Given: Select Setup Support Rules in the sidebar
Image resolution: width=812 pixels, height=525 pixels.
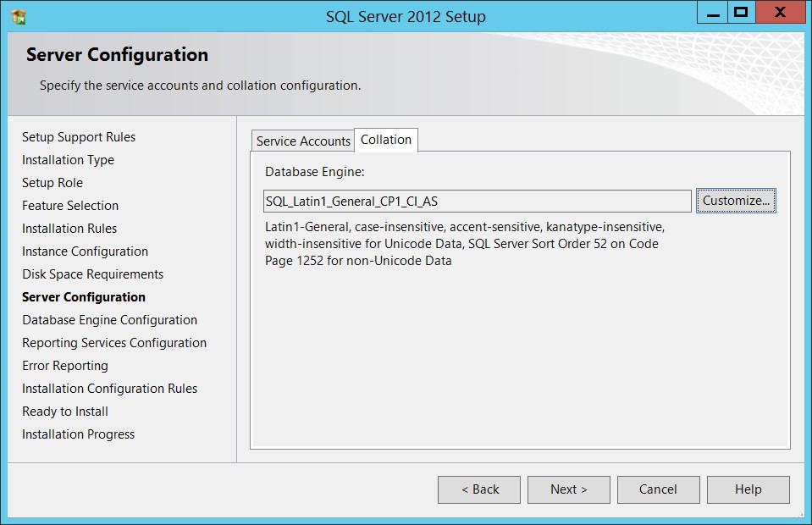Looking at the screenshot, I should (79, 137).
